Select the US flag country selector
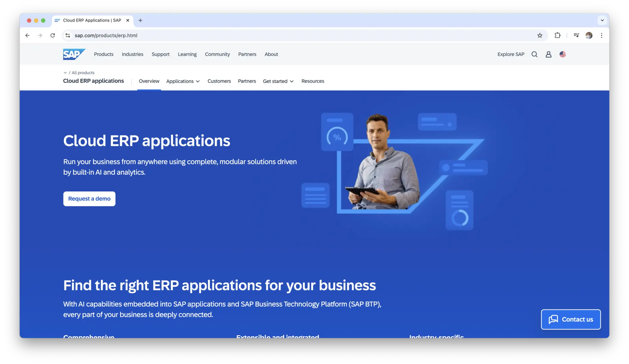This screenshot has height=364, width=629. click(563, 54)
